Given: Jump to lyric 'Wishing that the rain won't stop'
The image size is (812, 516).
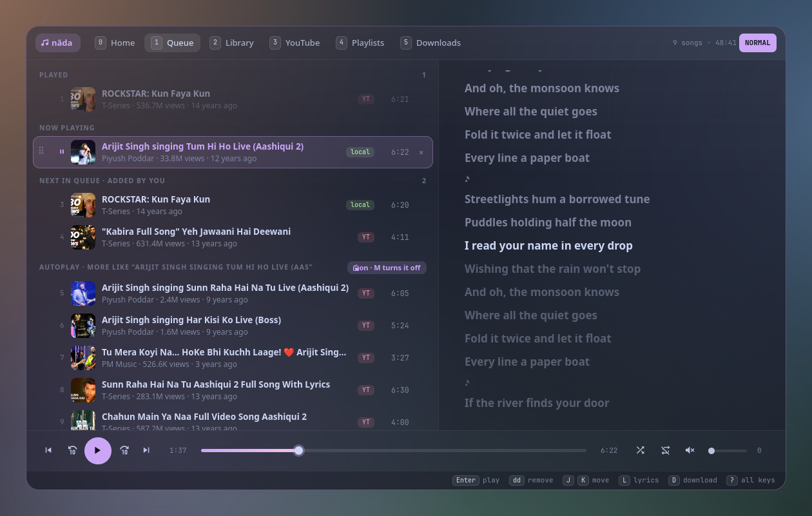Looking at the screenshot, I should [552, 269].
